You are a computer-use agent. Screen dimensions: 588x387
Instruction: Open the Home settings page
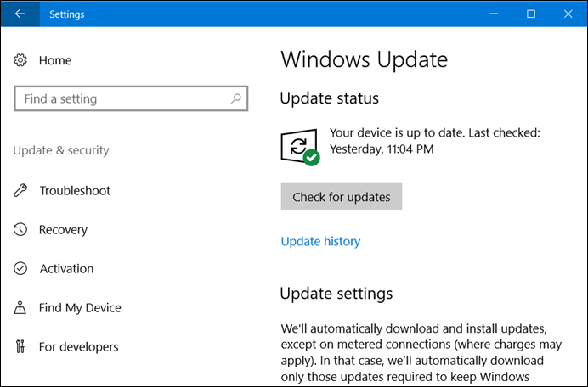[55, 60]
